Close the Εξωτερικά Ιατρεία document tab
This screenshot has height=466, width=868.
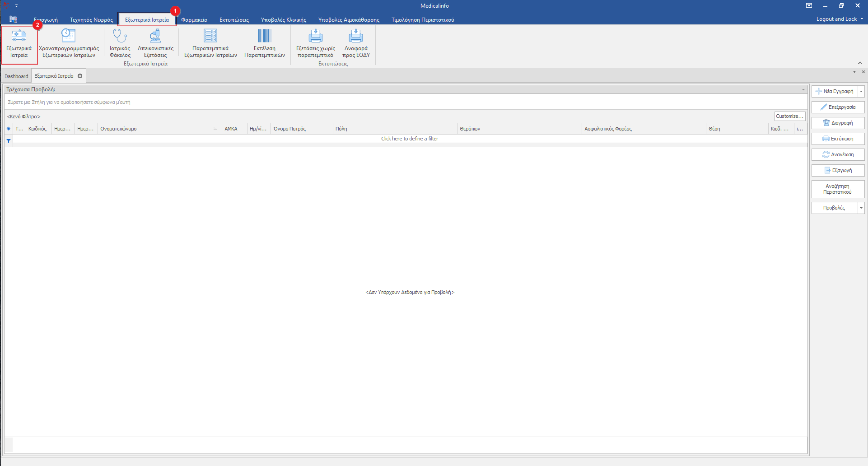point(80,76)
